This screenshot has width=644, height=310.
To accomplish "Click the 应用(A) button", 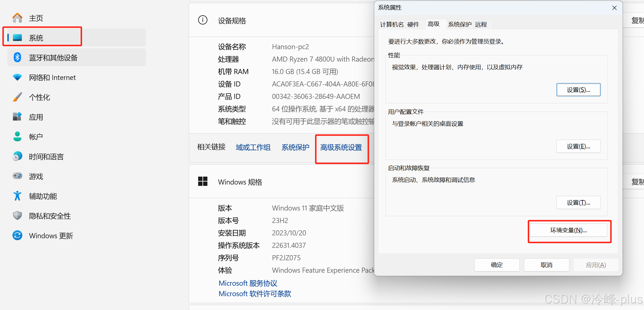I will click(x=596, y=265).
